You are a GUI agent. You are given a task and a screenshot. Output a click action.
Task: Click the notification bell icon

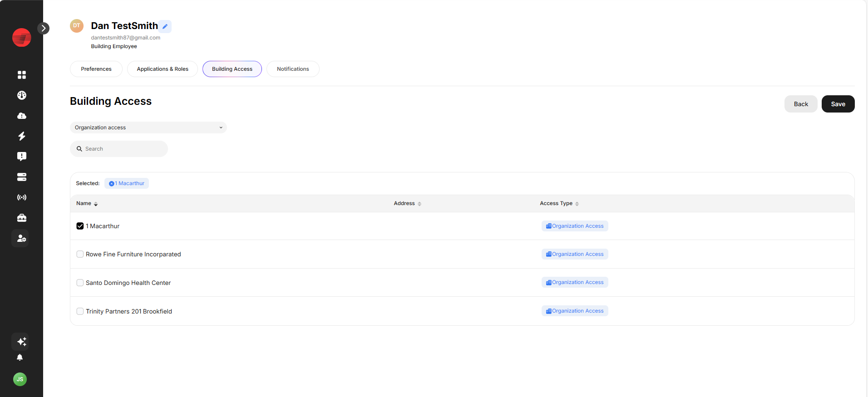[20, 358]
